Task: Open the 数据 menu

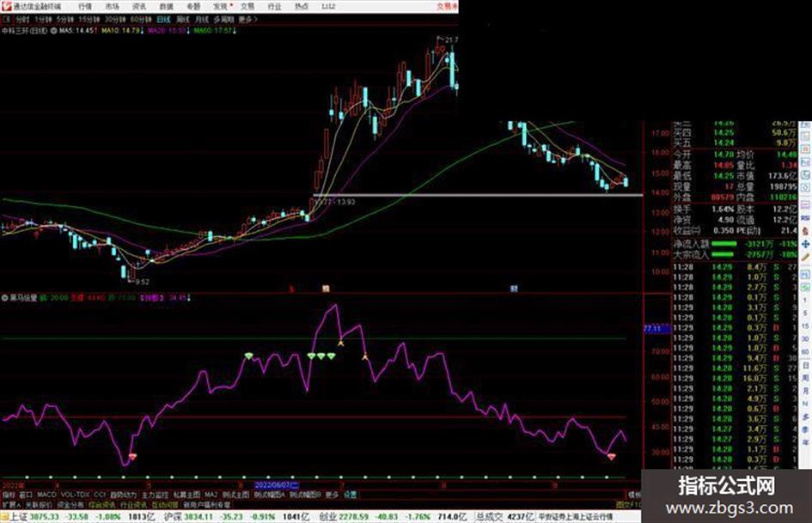Action: pos(166,6)
